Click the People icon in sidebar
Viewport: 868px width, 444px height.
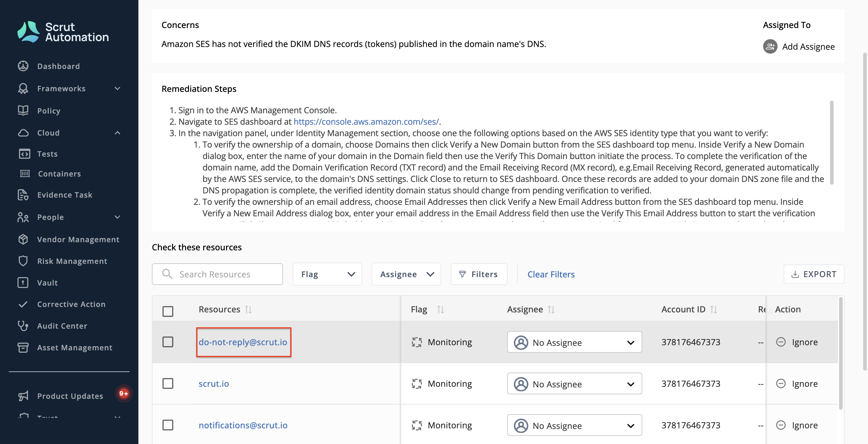tap(23, 217)
